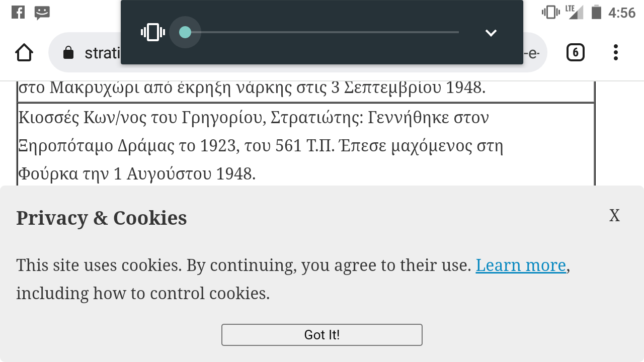Open the "Learn more" cookies link
Viewport: 644px width, 362px height.
[521, 265]
